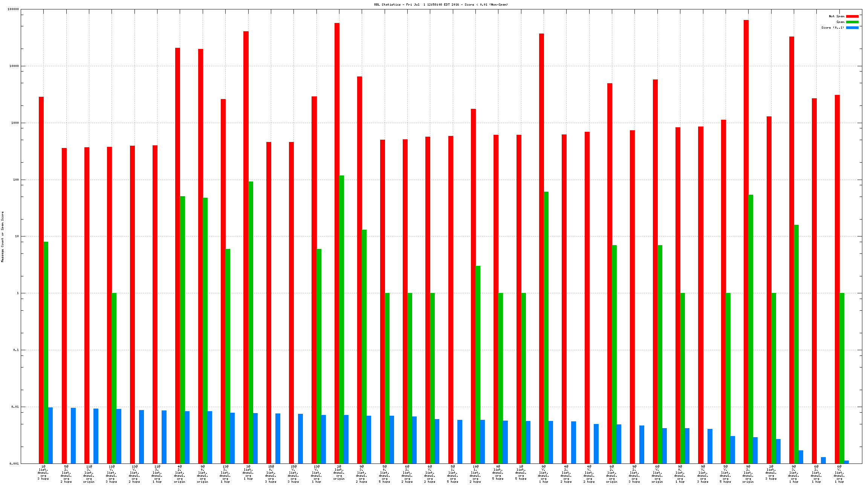Click the 100000 y-axis tick label
The image size is (868, 488).
[x=13, y=9]
